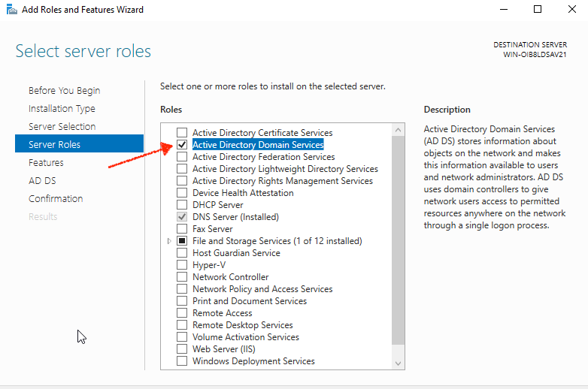Screen dimensions: 588x389
Task: Tick the Web Server (IIS) checkbox
Action: pos(181,349)
